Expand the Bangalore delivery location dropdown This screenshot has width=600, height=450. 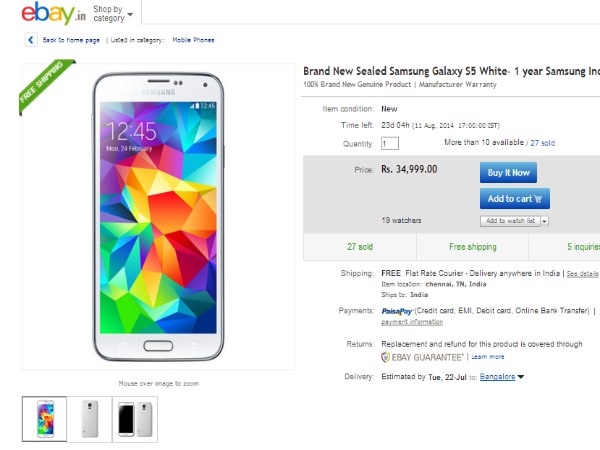click(521, 377)
